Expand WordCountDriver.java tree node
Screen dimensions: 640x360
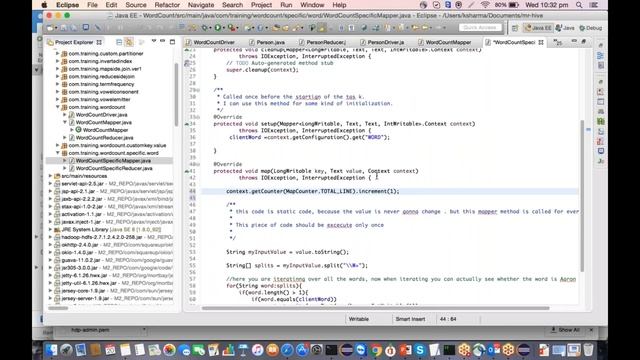coord(65,115)
